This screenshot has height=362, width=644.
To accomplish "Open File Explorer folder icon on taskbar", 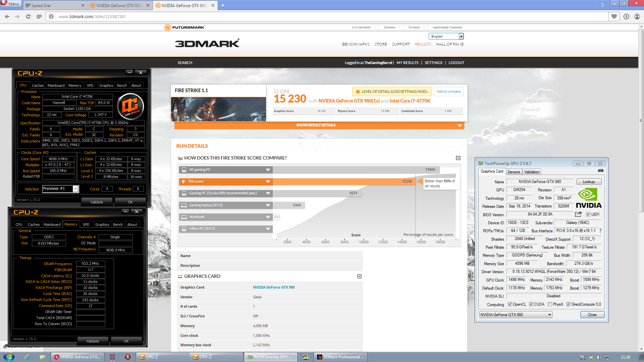I will (x=42, y=357).
